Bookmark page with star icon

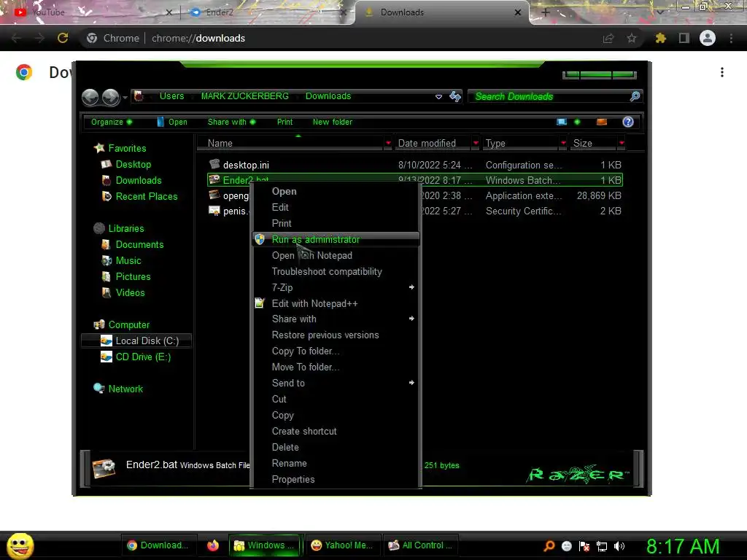pyautogui.click(x=632, y=38)
